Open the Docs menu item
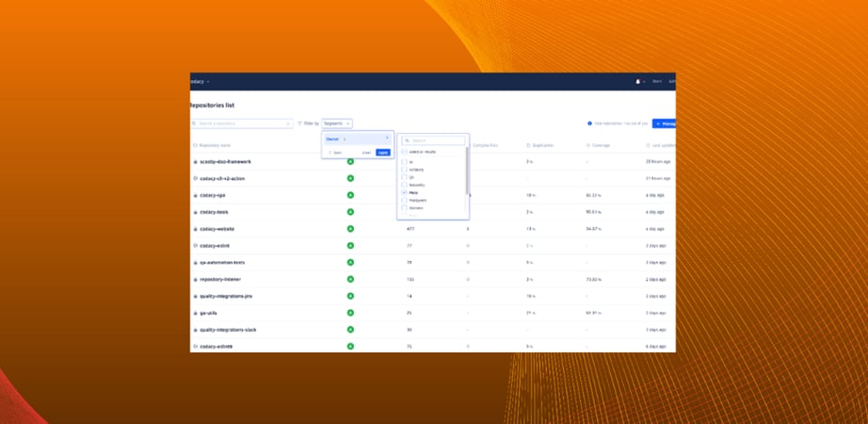 (x=657, y=81)
